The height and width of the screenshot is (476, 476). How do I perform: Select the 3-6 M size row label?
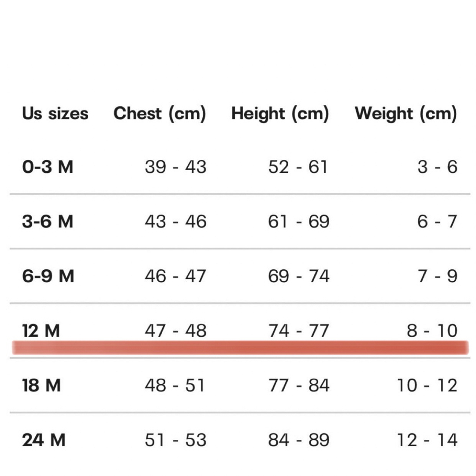48,221
